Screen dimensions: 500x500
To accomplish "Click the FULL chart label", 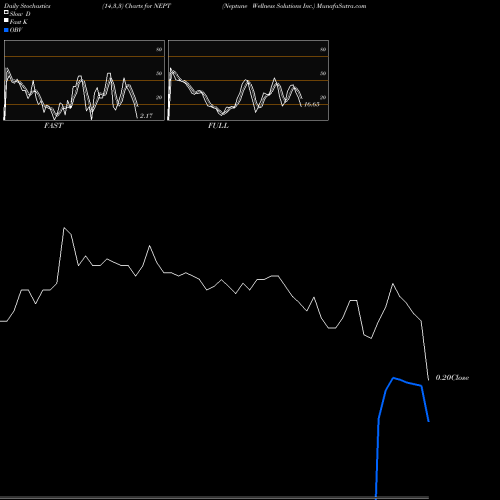I will point(218,126).
